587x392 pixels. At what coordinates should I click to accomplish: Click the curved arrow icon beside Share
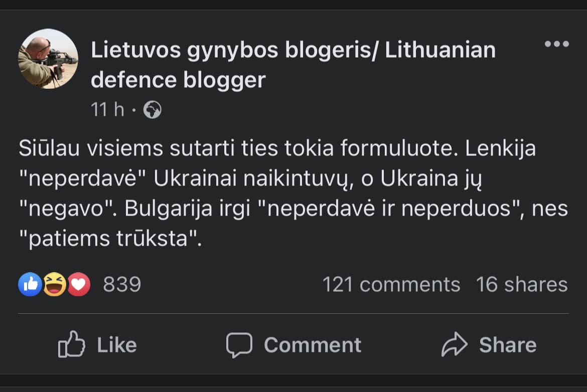(454, 344)
